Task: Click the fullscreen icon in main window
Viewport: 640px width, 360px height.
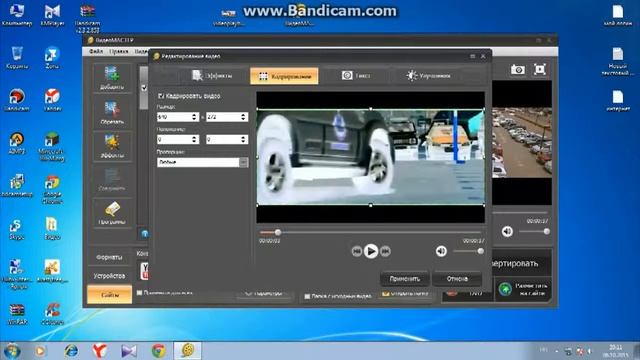Action: click(540, 69)
